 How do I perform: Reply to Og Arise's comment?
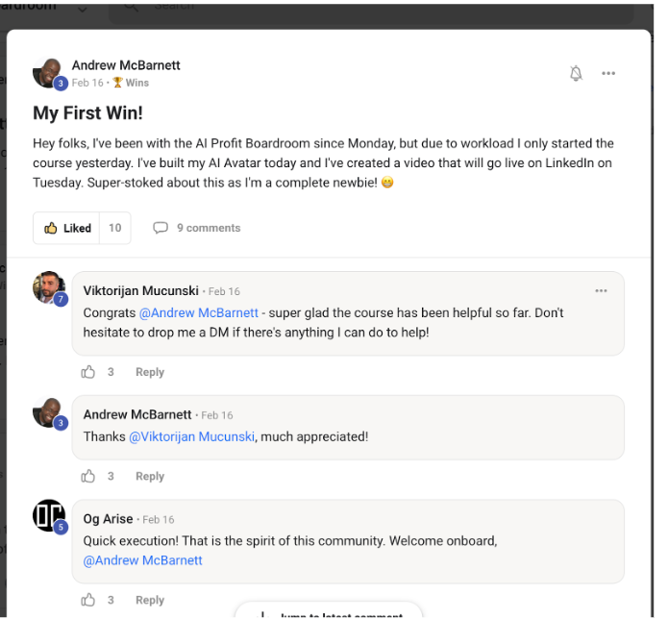tap(150, 600)
